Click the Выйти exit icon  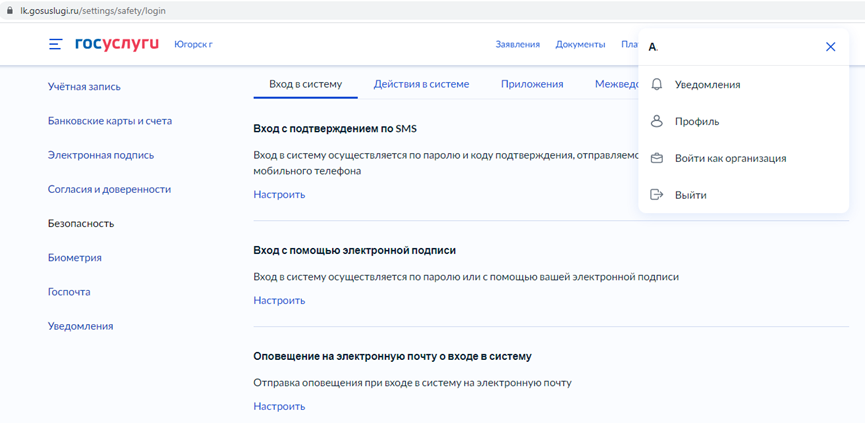(x=657, y=195)
